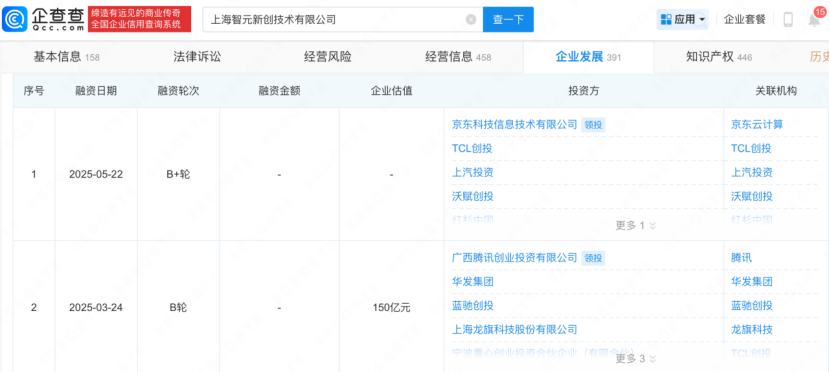Click the 应用 grid icon
This screenshot has width=830, height=372.
[666, 20]
